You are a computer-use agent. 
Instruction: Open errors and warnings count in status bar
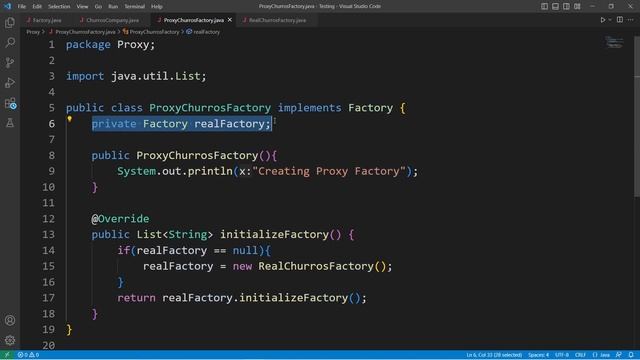coord(28,355)
